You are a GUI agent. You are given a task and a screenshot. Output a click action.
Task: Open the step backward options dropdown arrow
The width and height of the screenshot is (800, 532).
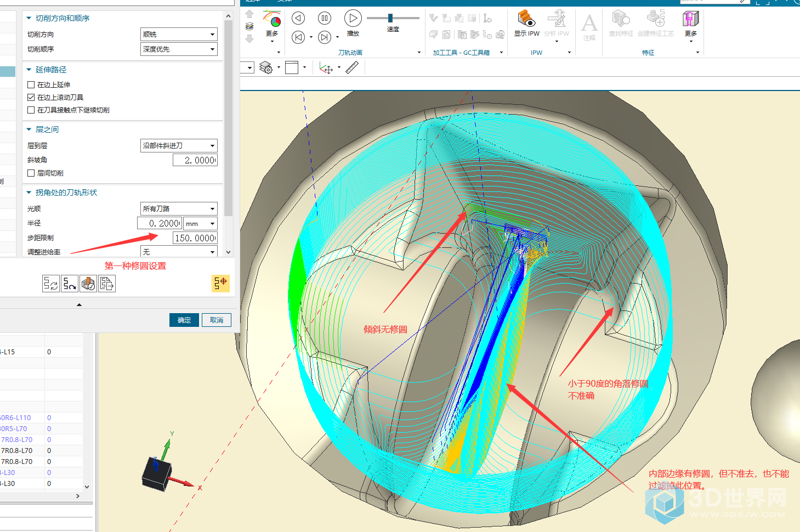[311, 37]
